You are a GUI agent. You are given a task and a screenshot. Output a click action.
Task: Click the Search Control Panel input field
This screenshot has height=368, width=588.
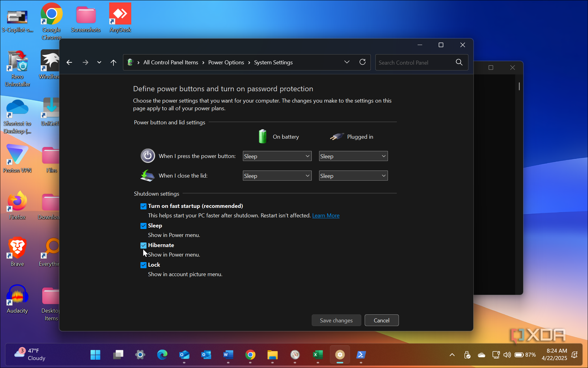tap(413, 62)
